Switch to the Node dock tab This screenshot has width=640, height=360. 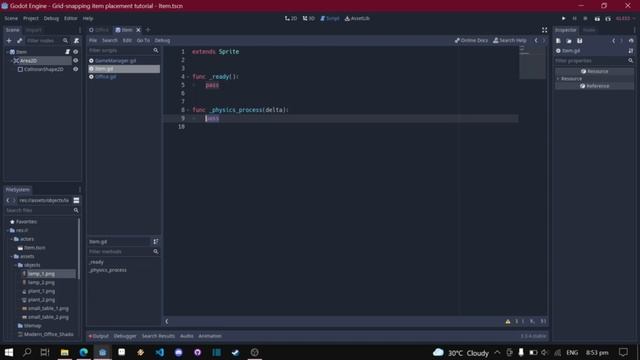pyautogui.click(x=589, y=30)
